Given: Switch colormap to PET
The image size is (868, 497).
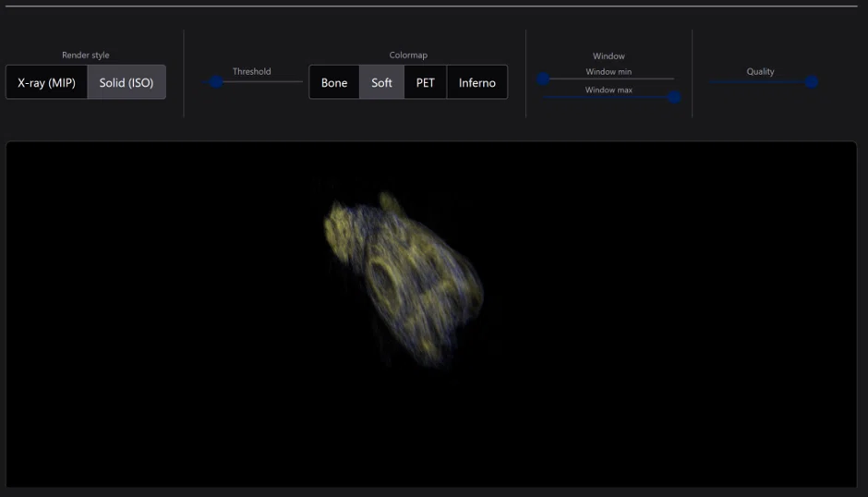Looking at the screenshot, I should point(425,82).
